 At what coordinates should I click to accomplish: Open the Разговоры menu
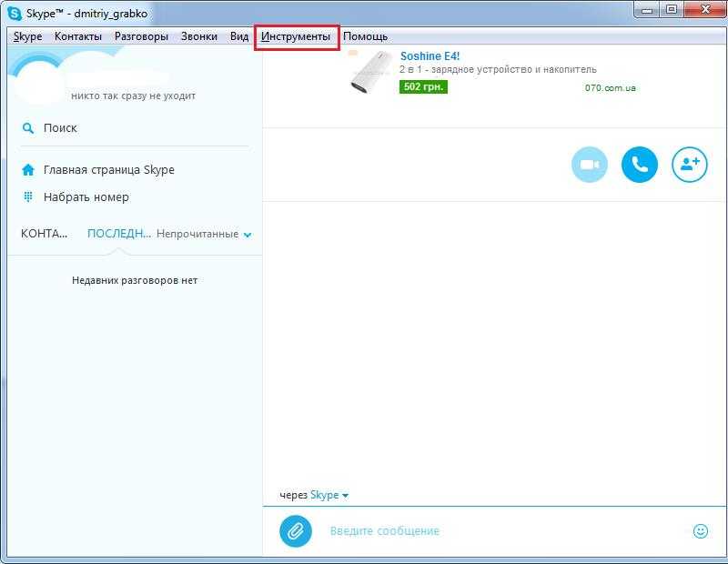(x=141, y=36)
